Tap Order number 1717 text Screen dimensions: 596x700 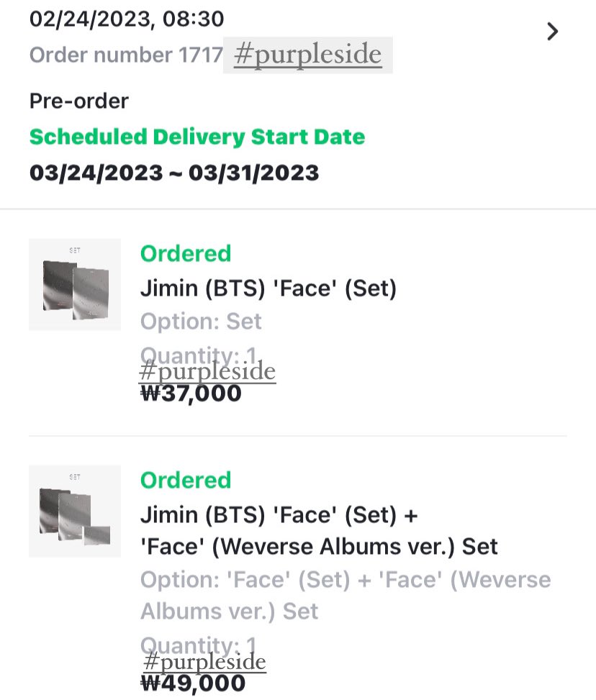point(126,55)
